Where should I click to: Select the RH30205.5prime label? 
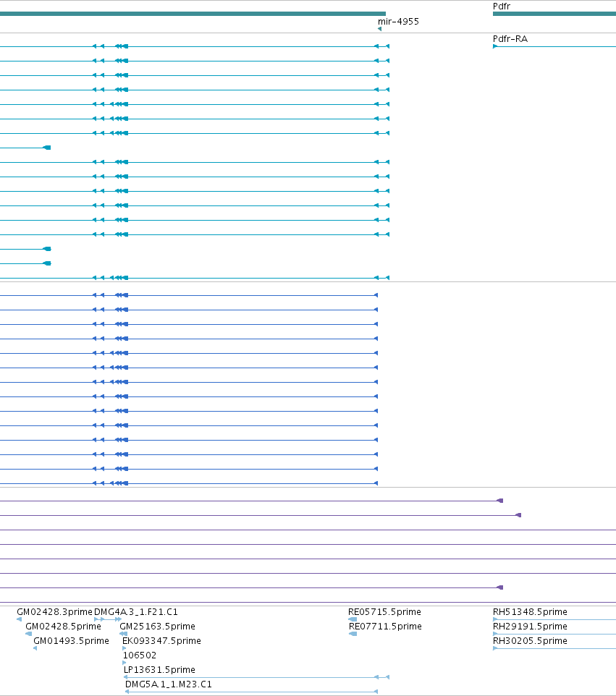coord(530,640)
